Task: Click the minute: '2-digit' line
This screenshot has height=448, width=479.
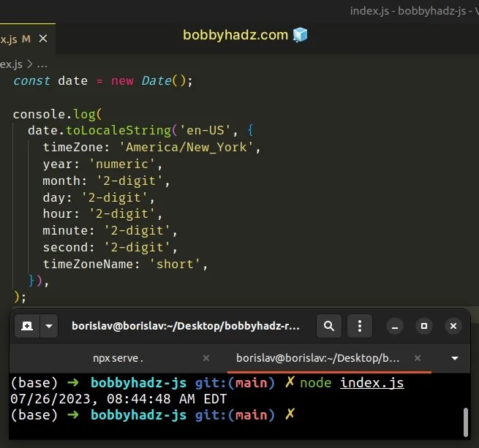Action: [110, 230]
